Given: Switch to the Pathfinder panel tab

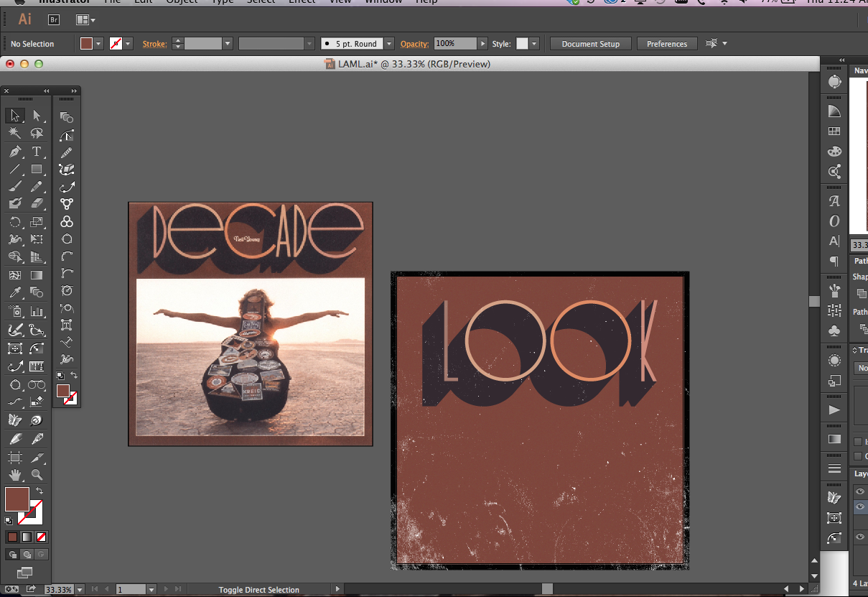Looking at the screenshot, I should click(860, 262).
